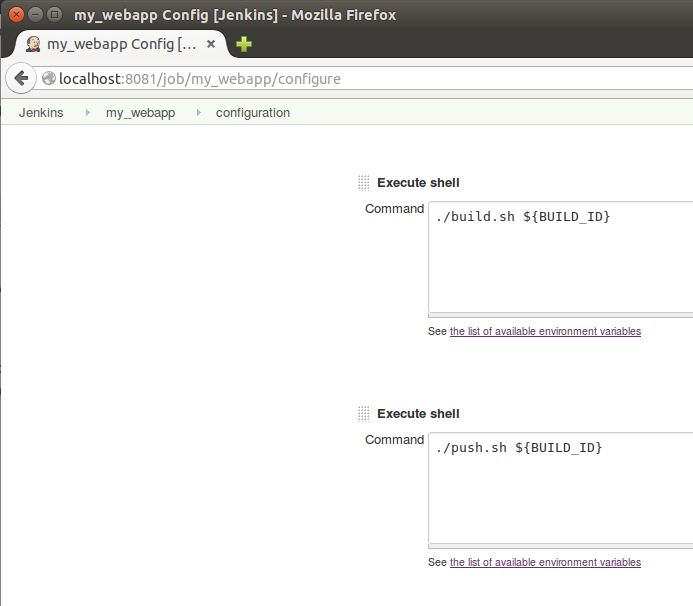Viewport: 693px width, 606px height.
Task: Expand the breadcrumb arrow after Jenkins
Action: click(x=88, y=113)
